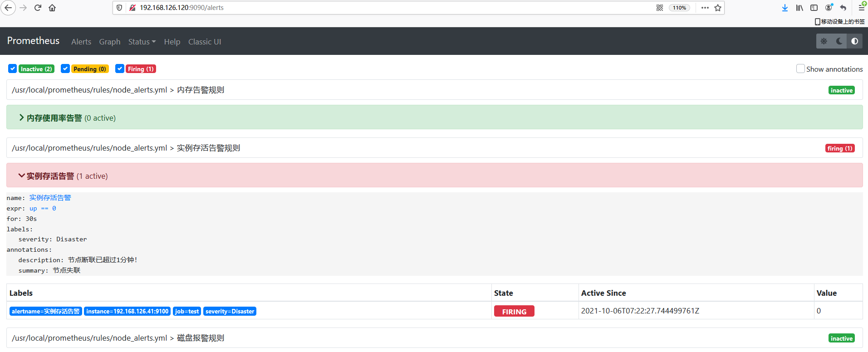Click the instance=192.168.126.41:9100 label
The height and width of the screenshot is (352, 868).
coord(128,311)
